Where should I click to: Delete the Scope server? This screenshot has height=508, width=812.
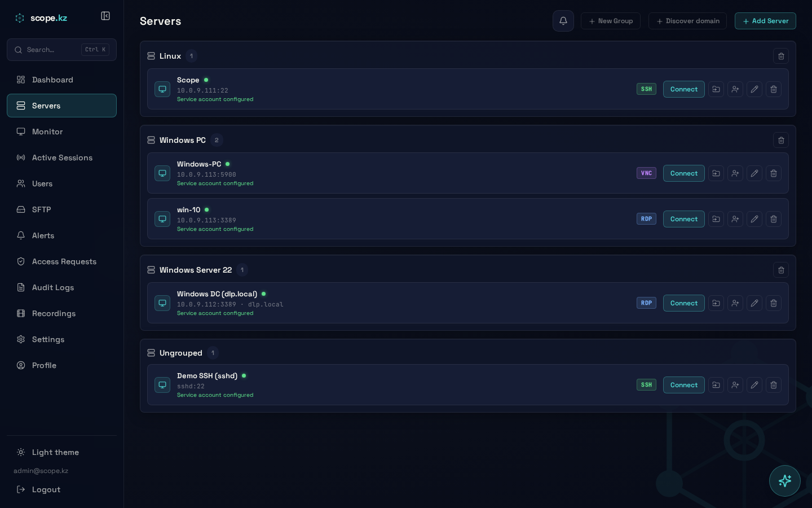(774, 89)
